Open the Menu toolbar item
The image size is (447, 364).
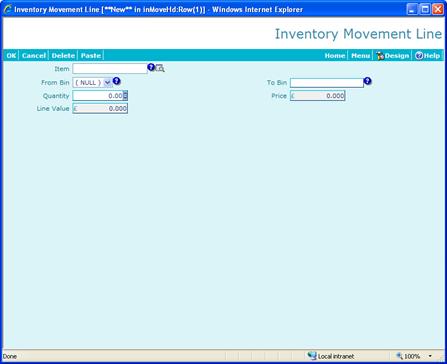point(360,56)
